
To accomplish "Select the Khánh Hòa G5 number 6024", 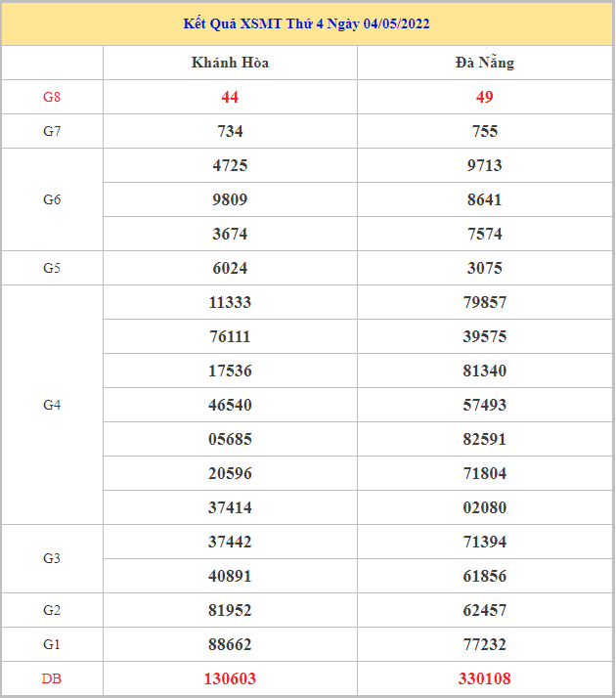I will point(230,268).
